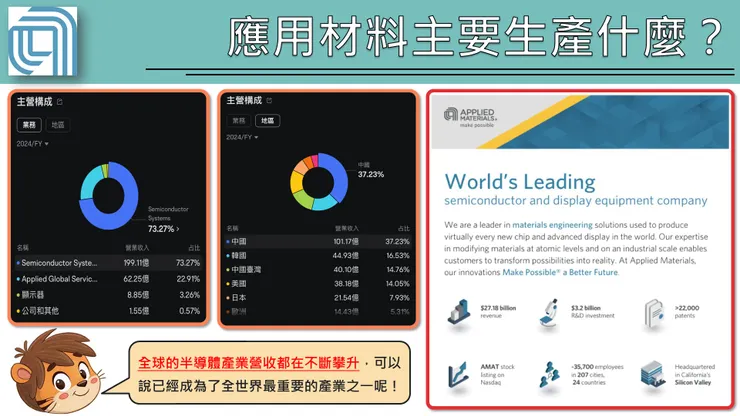
Task: Click the AMAT stock chart icon
Action: tap(458, 374)
